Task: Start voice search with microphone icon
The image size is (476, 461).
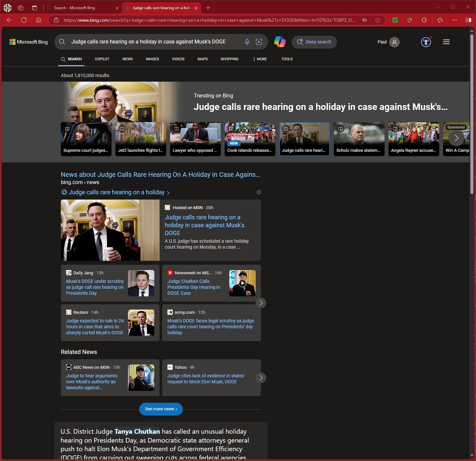Action: 247,42
